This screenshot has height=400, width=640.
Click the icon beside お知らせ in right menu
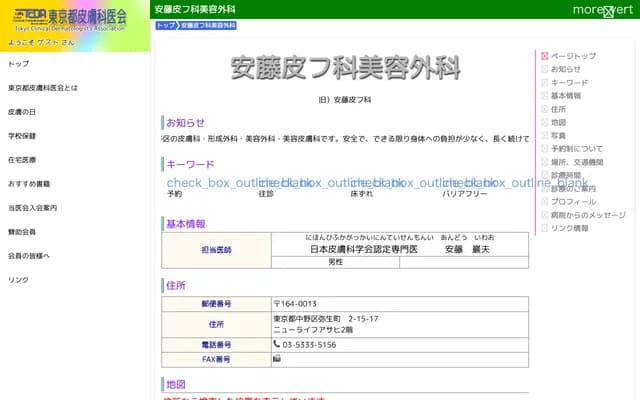(545, 69)
